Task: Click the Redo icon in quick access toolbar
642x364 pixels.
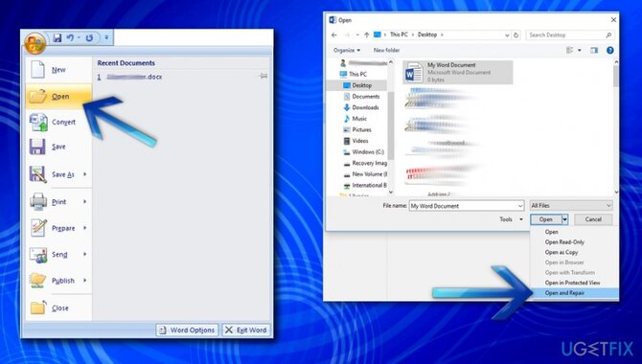Action: coord(89,38)
